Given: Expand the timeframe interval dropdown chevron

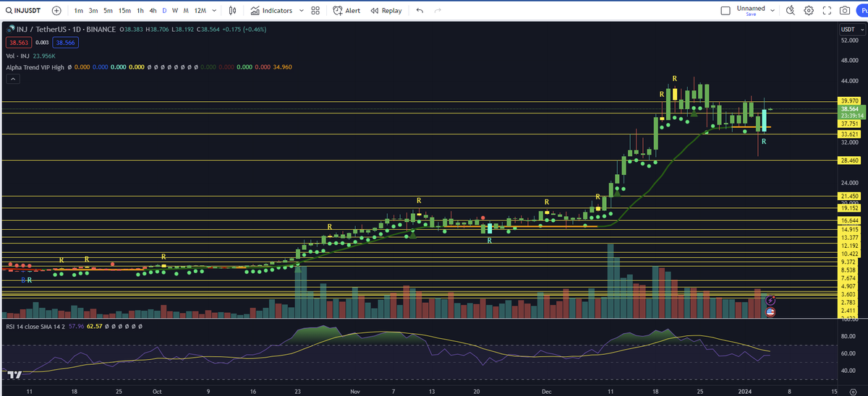Looking at the screenshot, I should click(215, 11).
